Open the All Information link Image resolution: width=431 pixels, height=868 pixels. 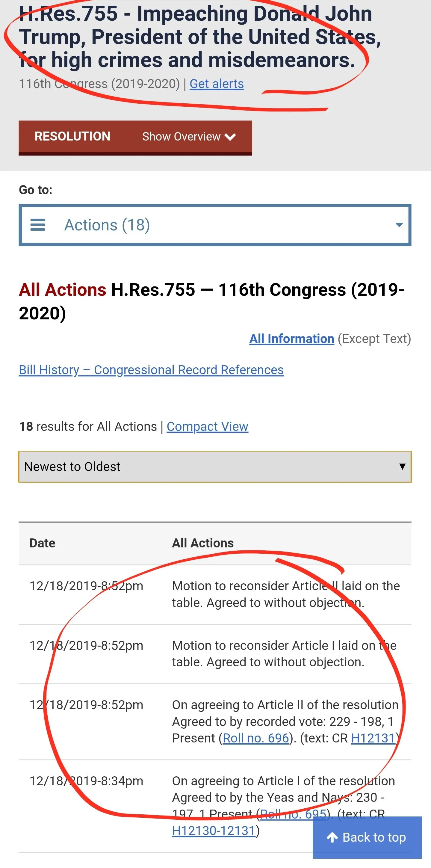tap(292, 339)
